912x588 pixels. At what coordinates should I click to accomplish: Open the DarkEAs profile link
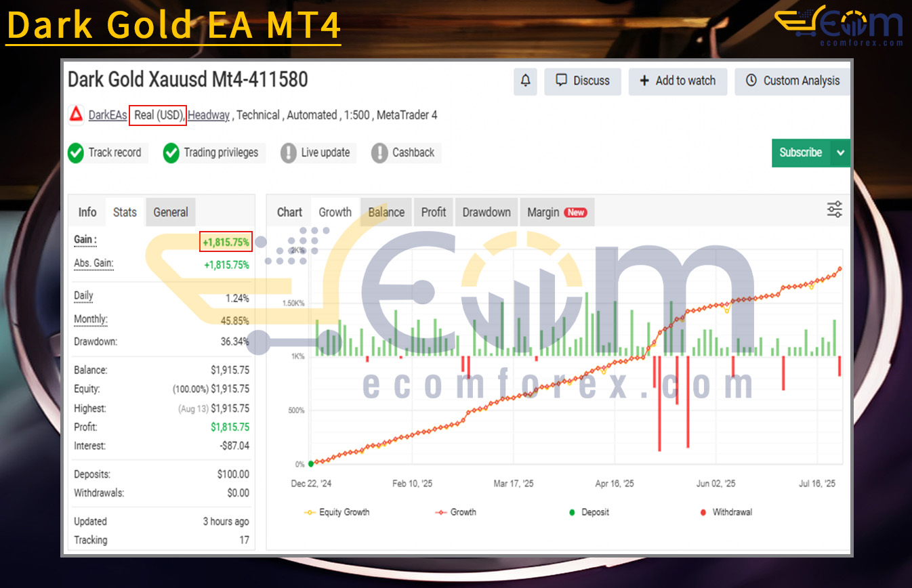pyautogui.click(x=108, y=115)
